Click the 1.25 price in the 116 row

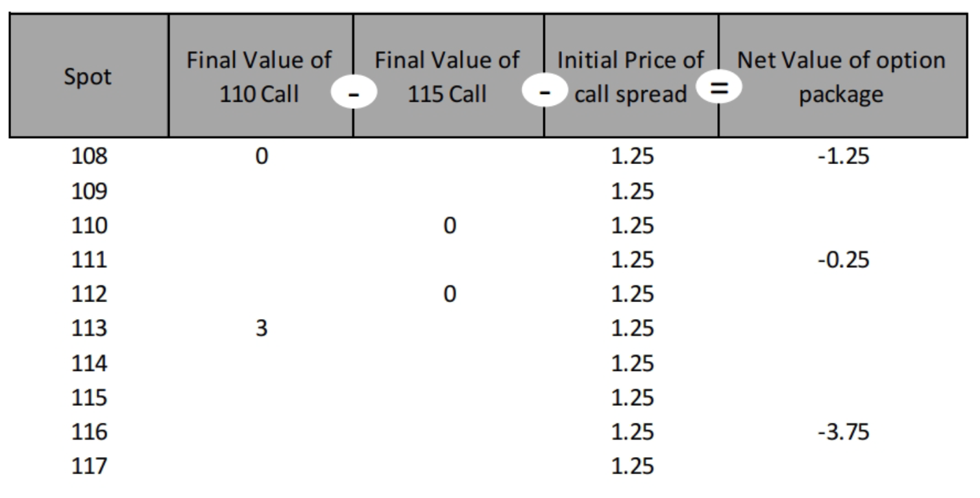[x=631, y=433]
